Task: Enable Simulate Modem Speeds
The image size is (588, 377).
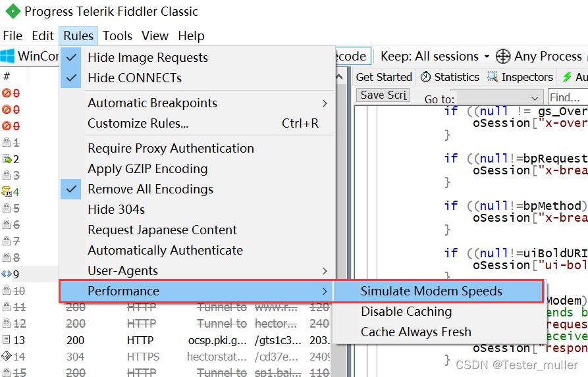Action: point(438,291)
